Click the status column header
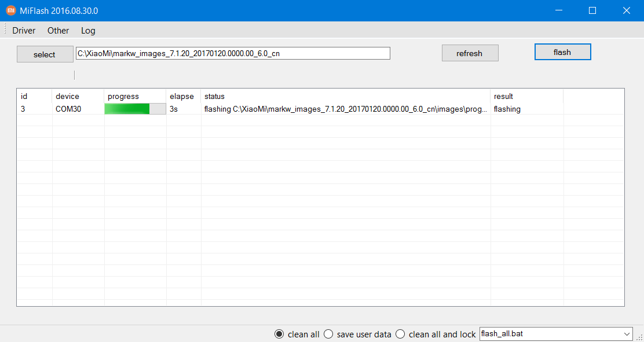This screenshot has height=342, width=644. (x=346, y=97)
